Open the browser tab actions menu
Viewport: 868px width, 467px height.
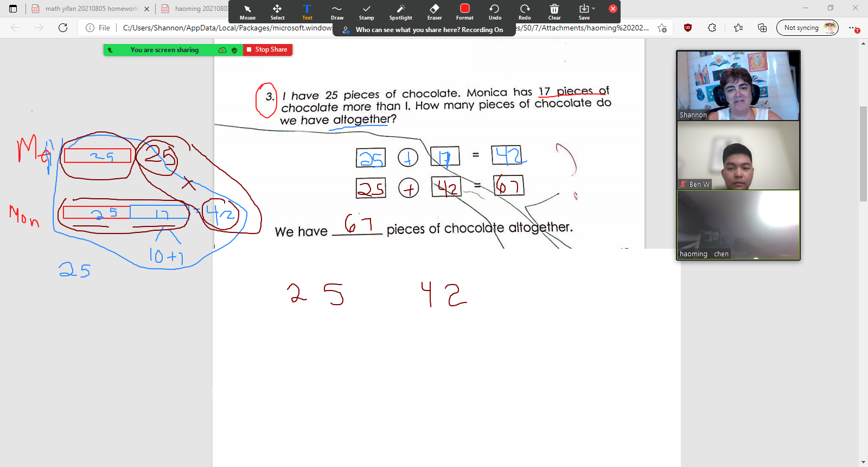click(13, 9)
